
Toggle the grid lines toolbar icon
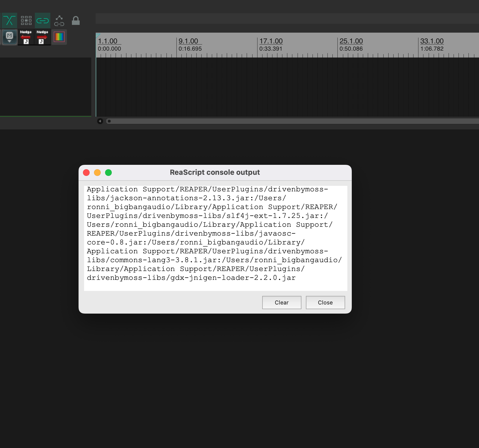(26, 20)
